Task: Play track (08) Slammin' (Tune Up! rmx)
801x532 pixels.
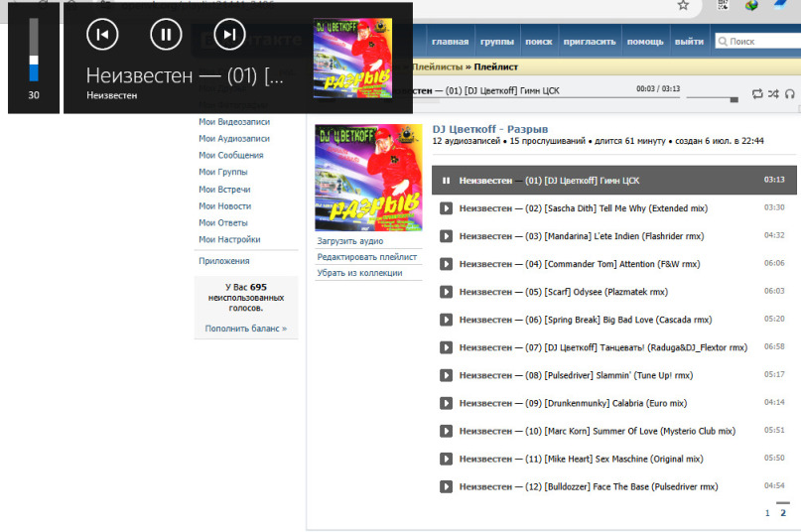Action: (446, 375)
